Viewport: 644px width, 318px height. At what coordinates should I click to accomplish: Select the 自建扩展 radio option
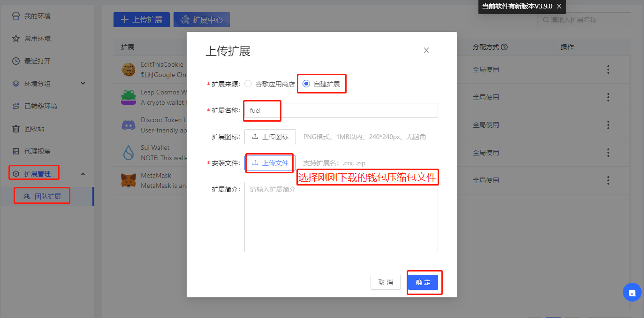click(306, 84)
